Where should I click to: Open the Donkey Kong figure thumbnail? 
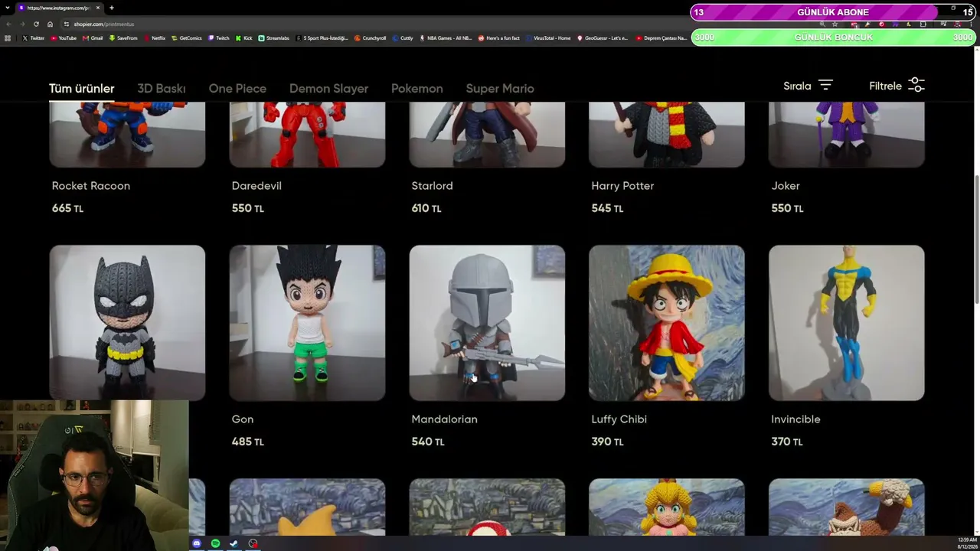point(847,507)
